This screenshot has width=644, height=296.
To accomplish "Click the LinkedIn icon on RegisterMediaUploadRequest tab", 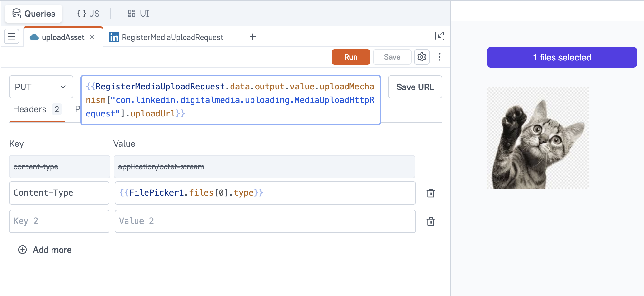I will tap(113, 37).
